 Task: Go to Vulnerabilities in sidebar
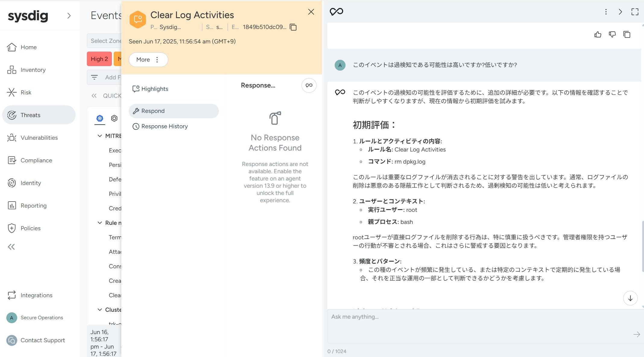[39, 138]
